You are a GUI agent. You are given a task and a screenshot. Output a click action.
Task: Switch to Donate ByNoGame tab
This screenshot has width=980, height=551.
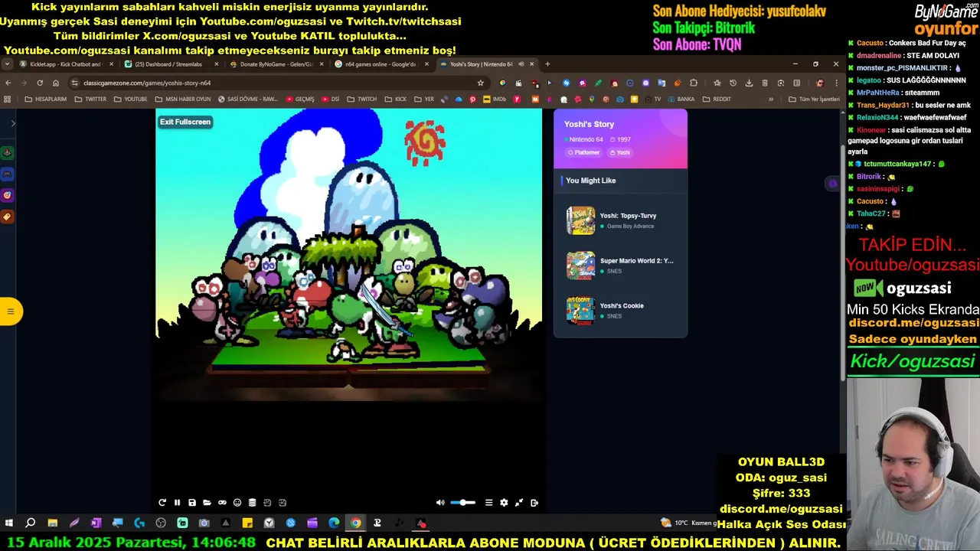click(x=274, y=64)
